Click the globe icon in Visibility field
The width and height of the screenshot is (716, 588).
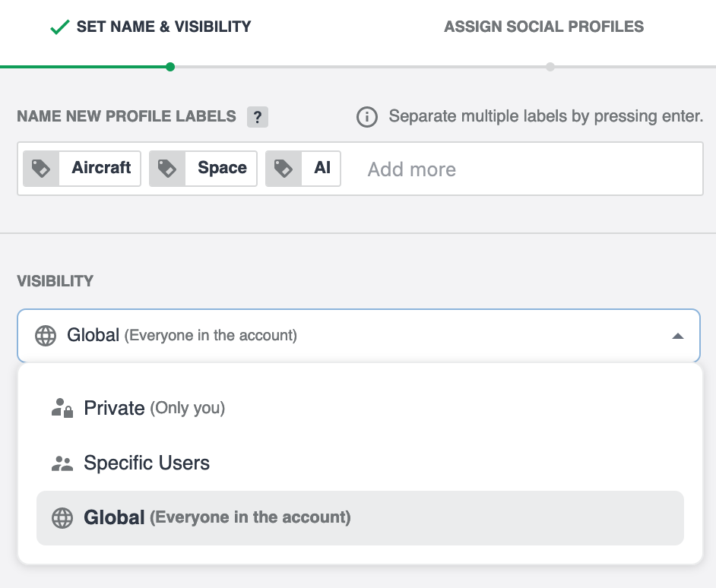point(46,335)
